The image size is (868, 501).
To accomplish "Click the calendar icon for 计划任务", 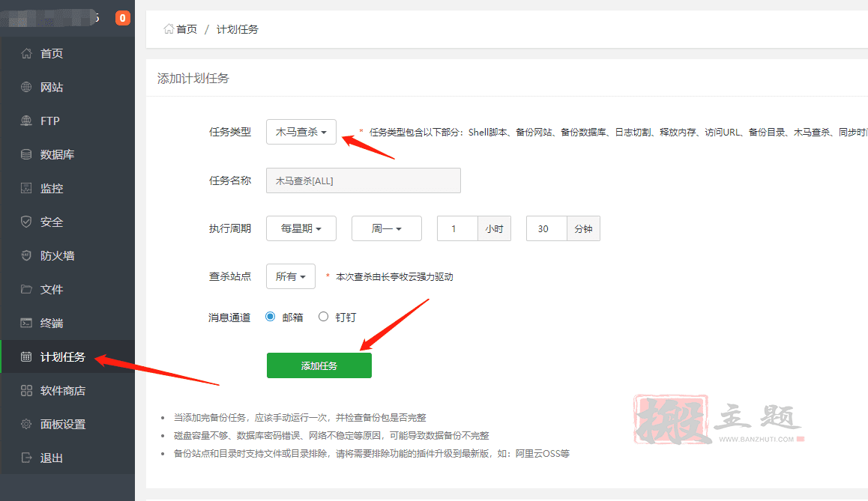I will pyautogui.click(x=26, y=356).
